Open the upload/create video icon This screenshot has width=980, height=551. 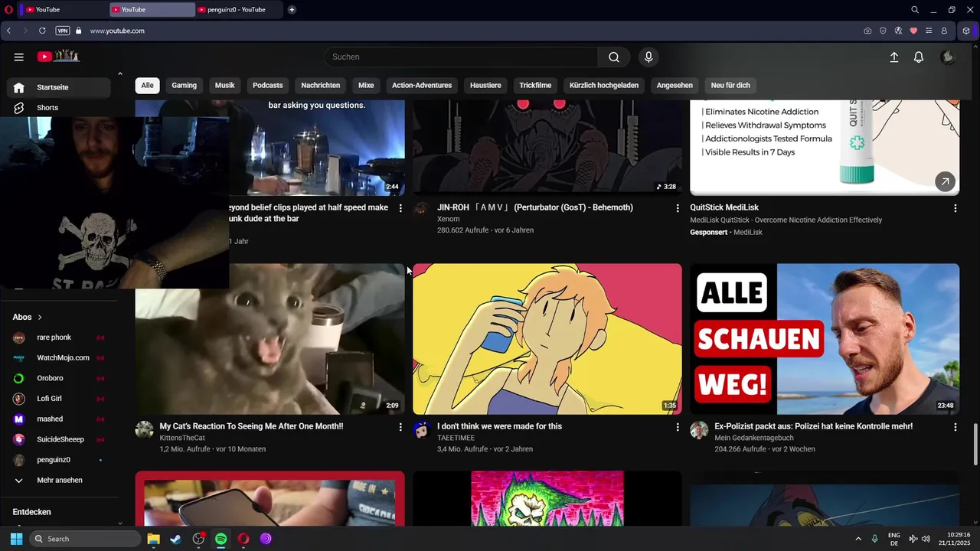point(893,57)
